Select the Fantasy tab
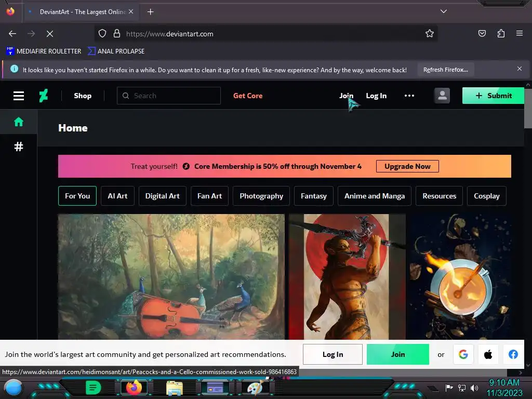Screen dimensions: 532x399 point(314,196)
